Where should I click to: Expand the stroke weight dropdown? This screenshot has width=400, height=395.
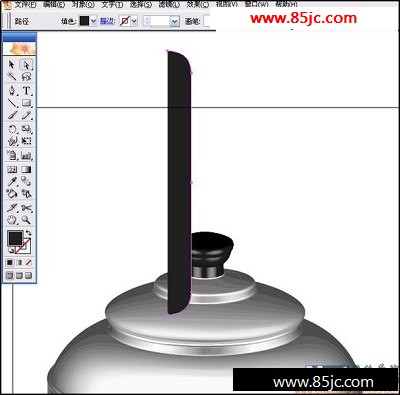click(175, 21)
